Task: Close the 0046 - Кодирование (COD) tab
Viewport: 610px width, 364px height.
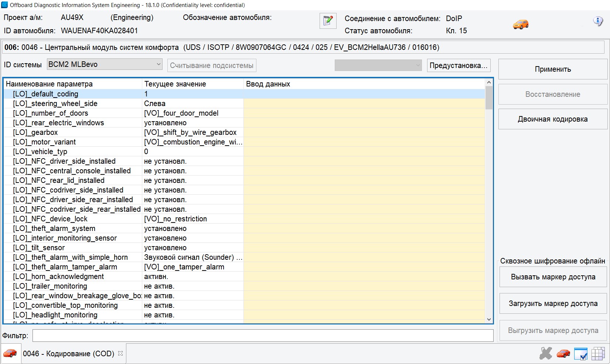Action: coord(120,353)
